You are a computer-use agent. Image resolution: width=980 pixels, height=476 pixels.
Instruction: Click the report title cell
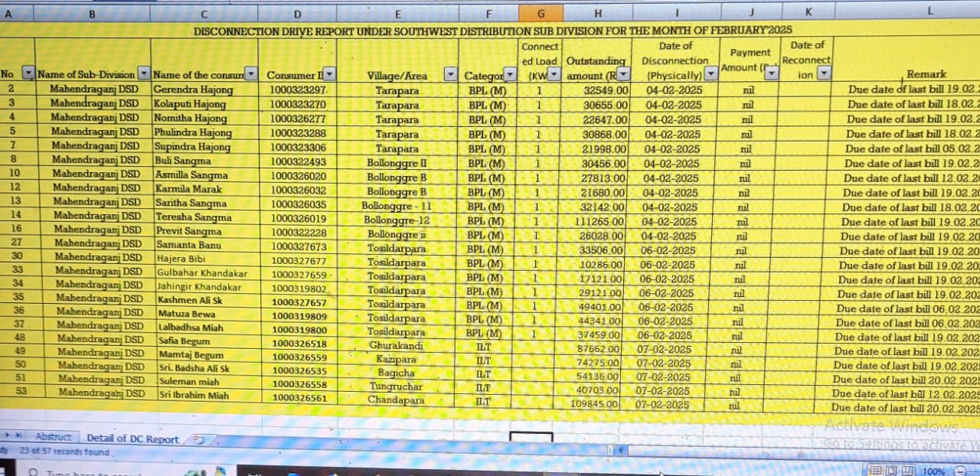point(492,31)
